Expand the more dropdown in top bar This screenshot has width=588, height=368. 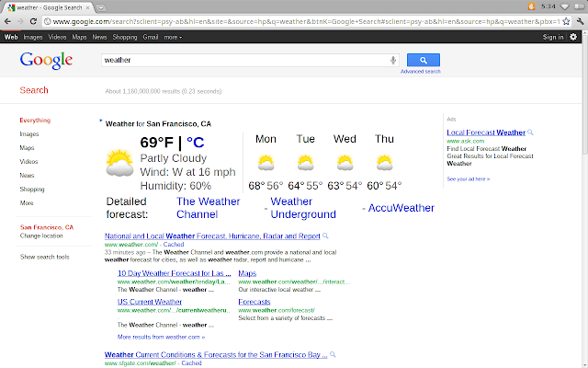(173, 37)
